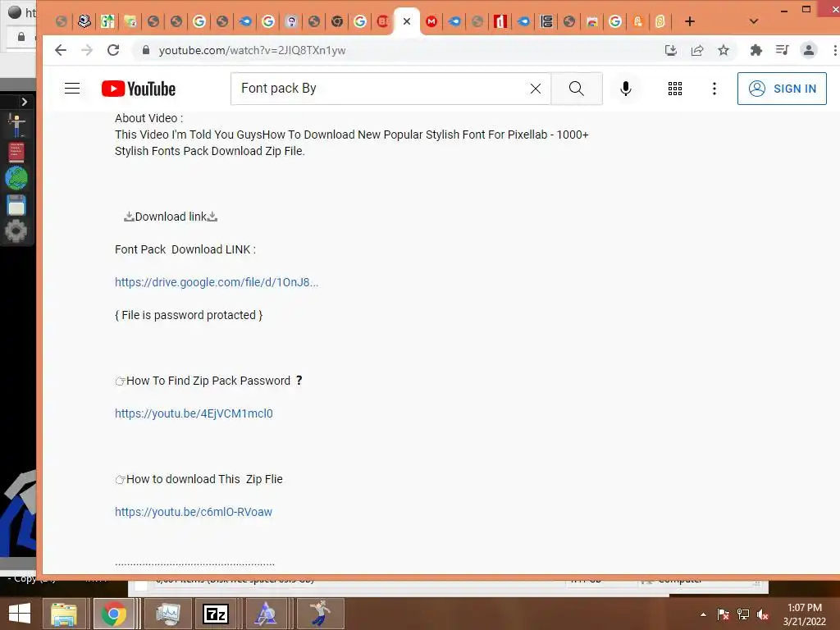
Task: Open the Chrome profile avatar
Action: (808, 50)
